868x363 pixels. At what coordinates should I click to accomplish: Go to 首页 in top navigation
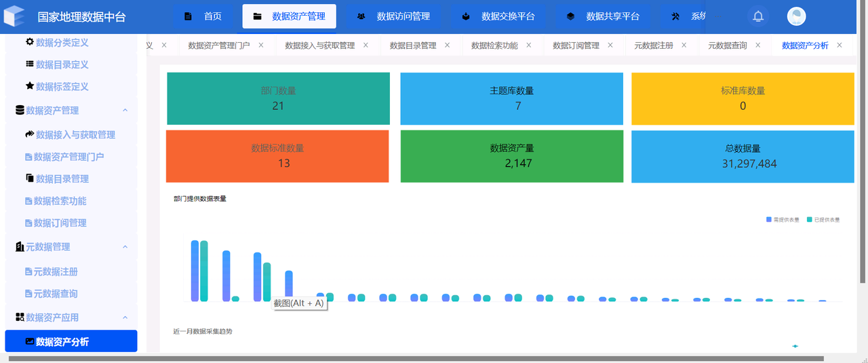tap(203, 17)
